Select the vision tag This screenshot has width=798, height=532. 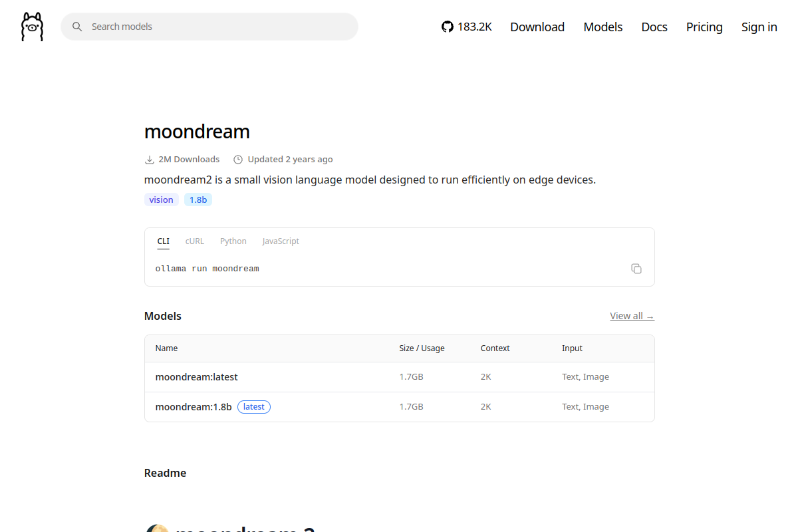tap(161, 199)
